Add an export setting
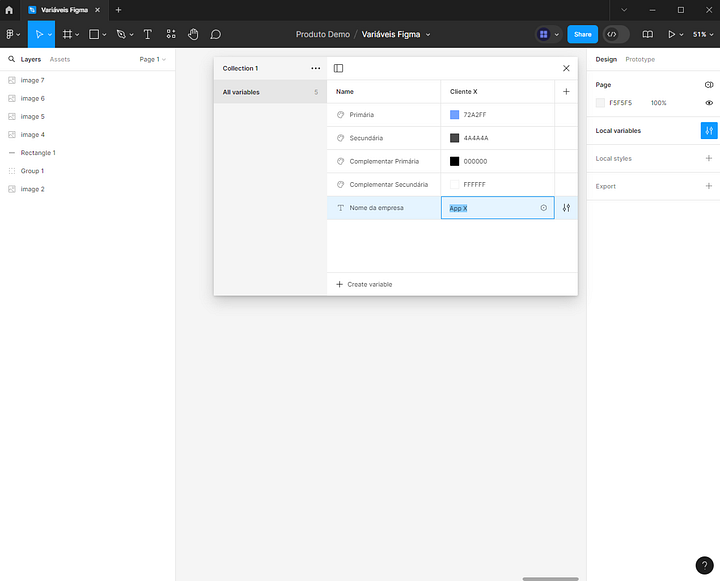This screenshot has height=581, width=720. tap(709, 186)
